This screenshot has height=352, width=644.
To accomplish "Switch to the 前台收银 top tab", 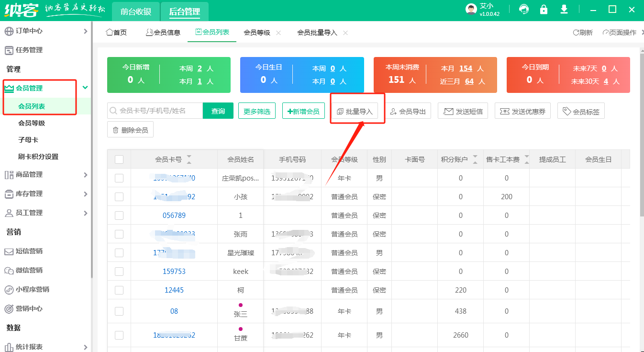I will [135, 11].
